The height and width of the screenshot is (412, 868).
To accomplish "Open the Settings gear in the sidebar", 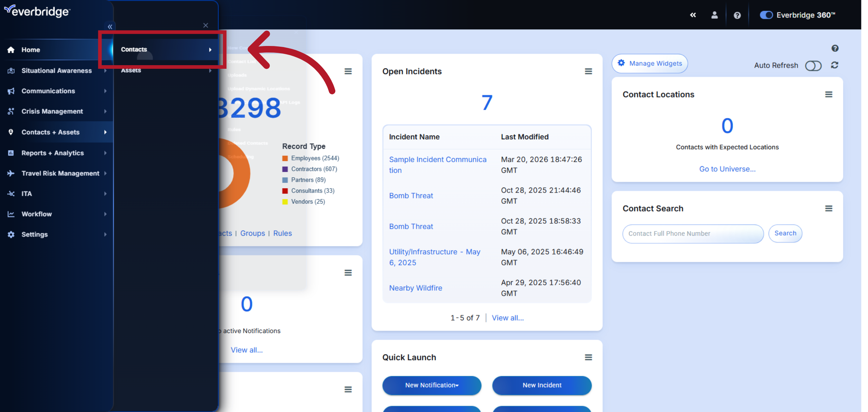I will (x=11, y=234).
